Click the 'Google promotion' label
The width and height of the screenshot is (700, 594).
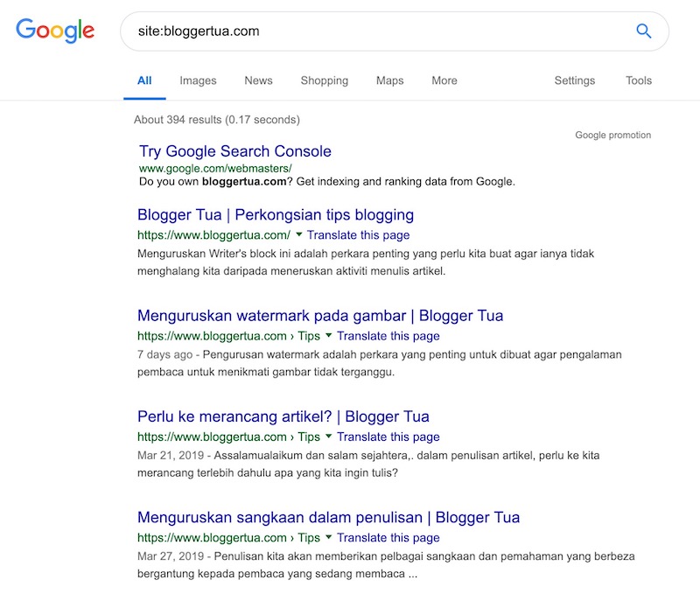613,135
